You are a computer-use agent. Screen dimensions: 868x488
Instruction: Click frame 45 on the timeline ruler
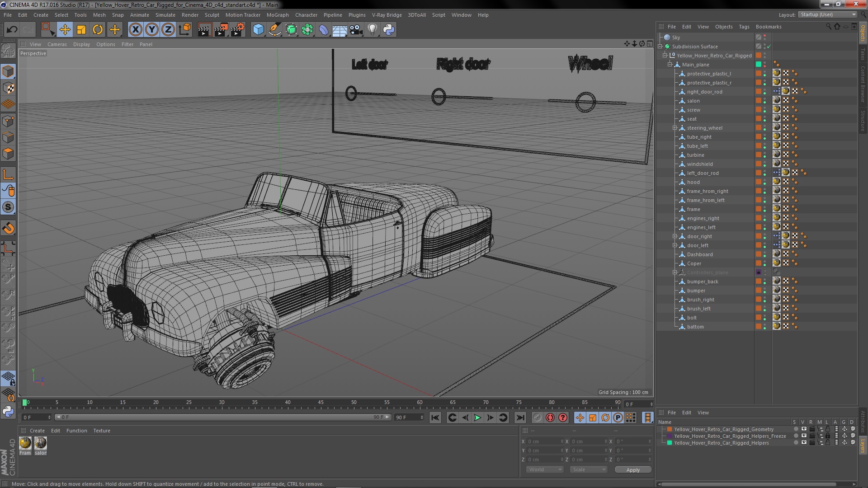321,403
